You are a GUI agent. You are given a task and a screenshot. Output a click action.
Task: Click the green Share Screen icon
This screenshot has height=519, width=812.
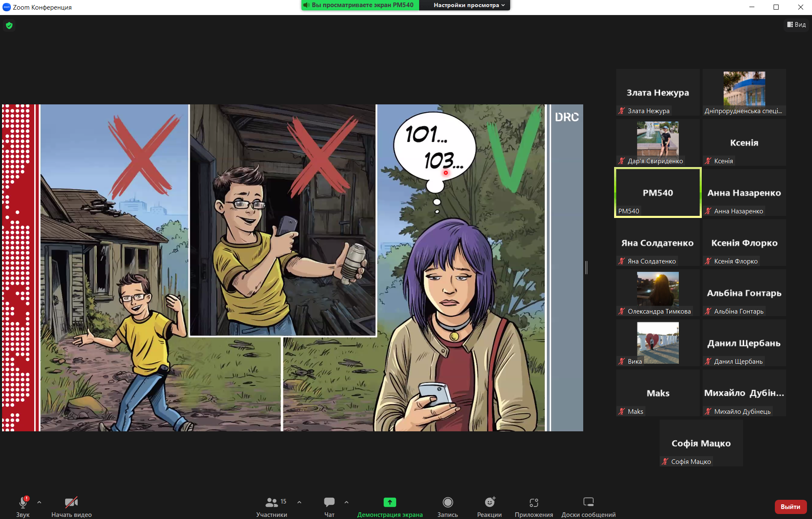tap(390, 502)
